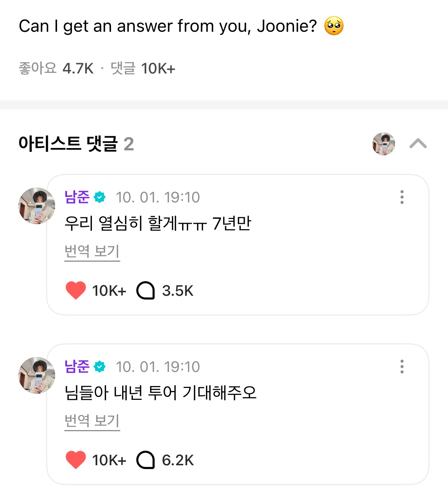Click the verified badge on the 19:10 '7년만' comment

[100, 197]
